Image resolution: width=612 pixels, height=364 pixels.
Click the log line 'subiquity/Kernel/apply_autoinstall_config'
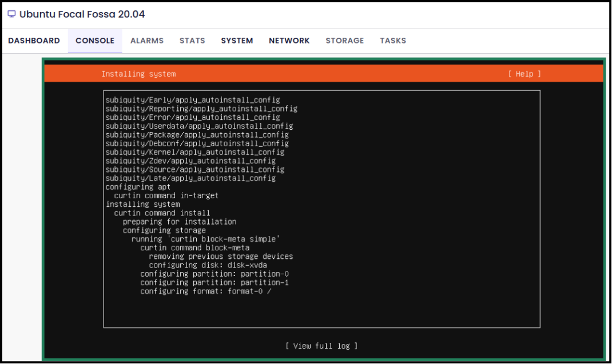(x=195, y=152)
